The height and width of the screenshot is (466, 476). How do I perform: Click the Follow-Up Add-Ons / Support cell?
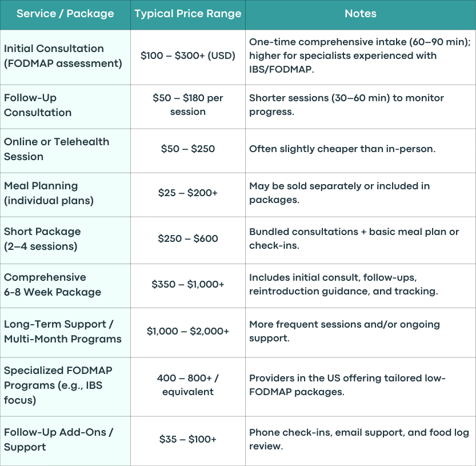pyautogui.click(x=65, y=441)
